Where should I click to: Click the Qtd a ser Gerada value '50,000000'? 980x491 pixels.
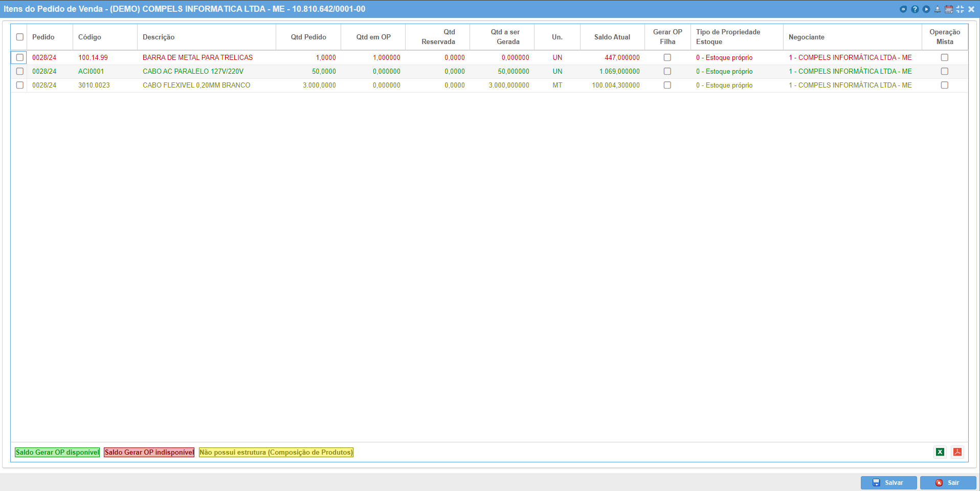pyautogui.click(x=514, y=71)
